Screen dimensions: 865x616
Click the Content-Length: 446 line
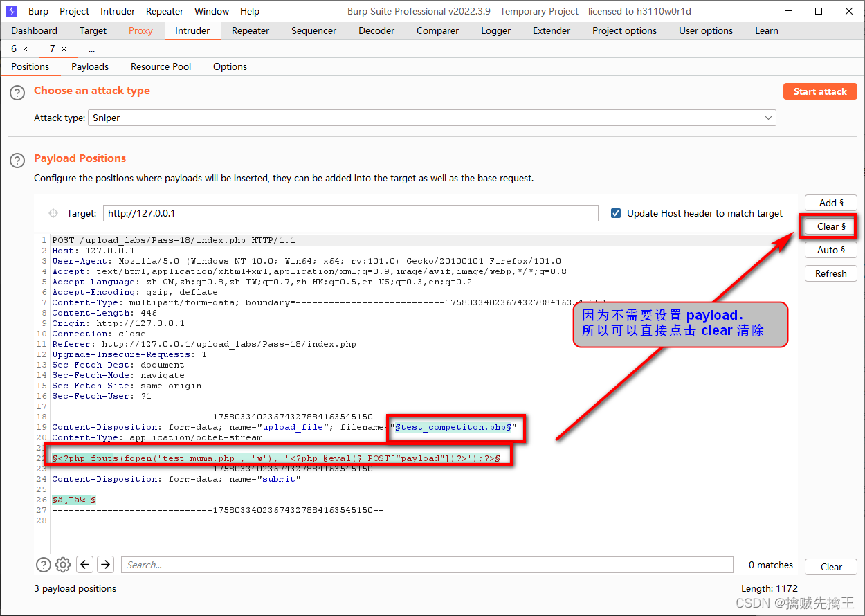point(104,313)
